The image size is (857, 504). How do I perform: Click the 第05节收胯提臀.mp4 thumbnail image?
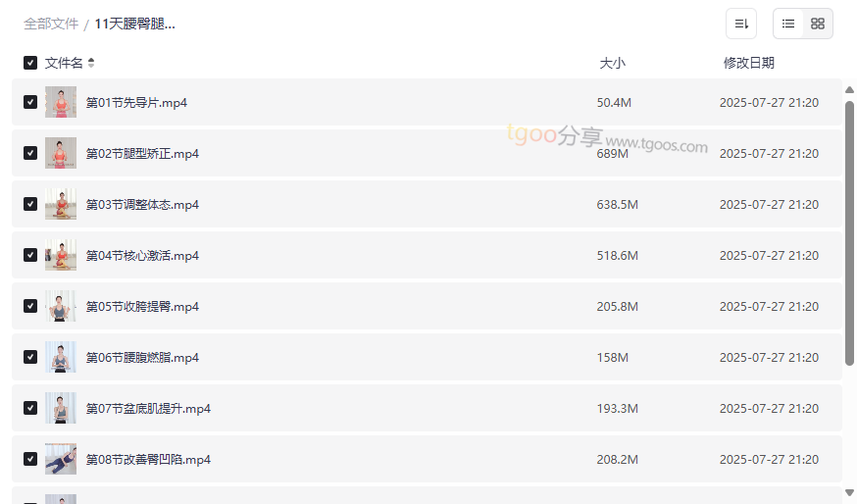pos(61,306)
